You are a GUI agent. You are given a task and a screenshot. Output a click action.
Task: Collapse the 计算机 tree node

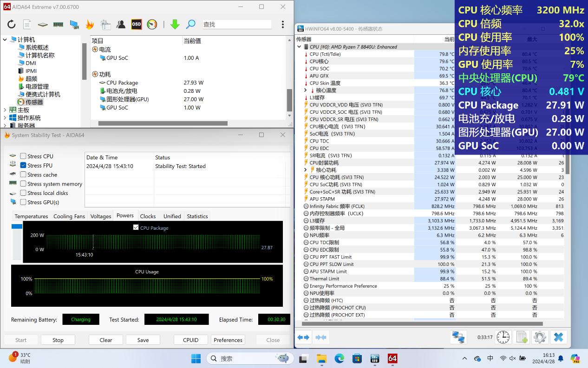pos(5,40)
